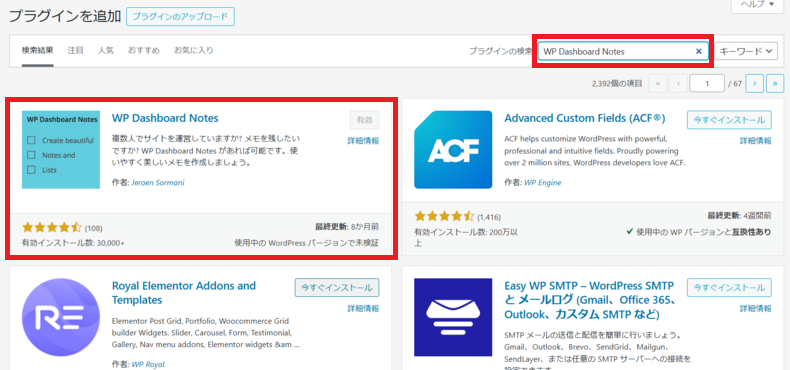This screenshot has height=370, width=790.
Task: Open 詳細情報 for Royal Elementor Addons
Action: 363,309
